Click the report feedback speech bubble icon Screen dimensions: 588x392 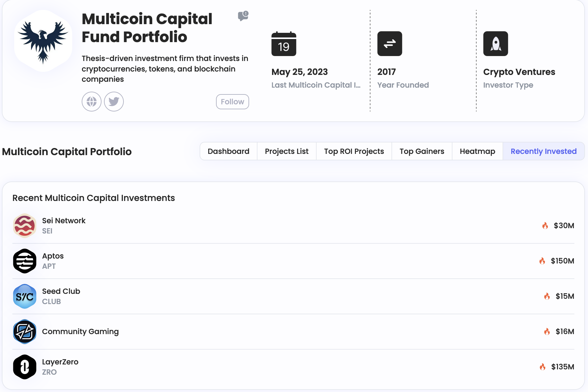pos(243,16)
